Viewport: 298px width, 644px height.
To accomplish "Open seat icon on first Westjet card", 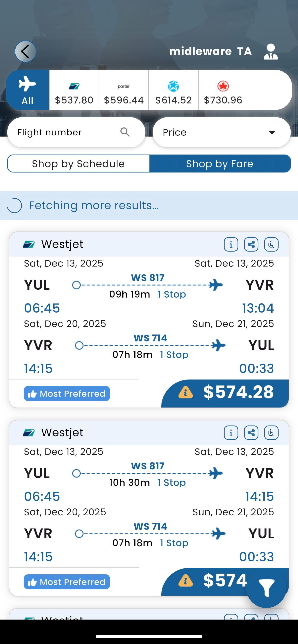I will tap(271, 244).
